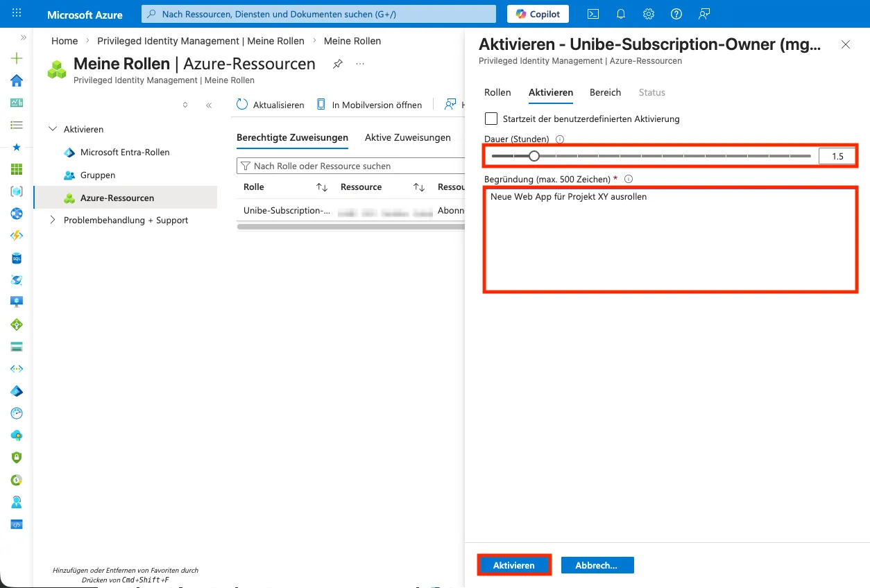Close the Aktivieren side panel

pyautogui.click(x=845, y=44)
